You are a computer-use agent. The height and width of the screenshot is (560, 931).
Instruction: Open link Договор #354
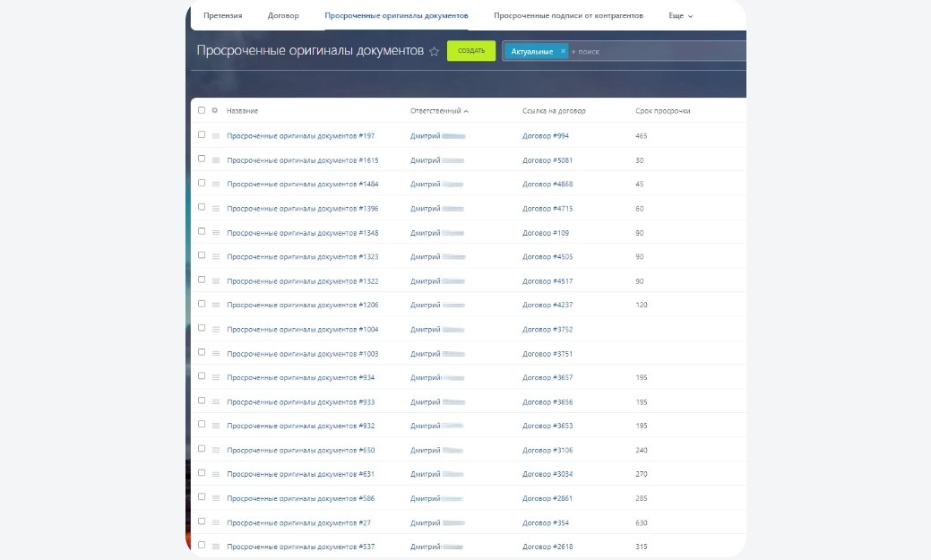click(546, 523)
